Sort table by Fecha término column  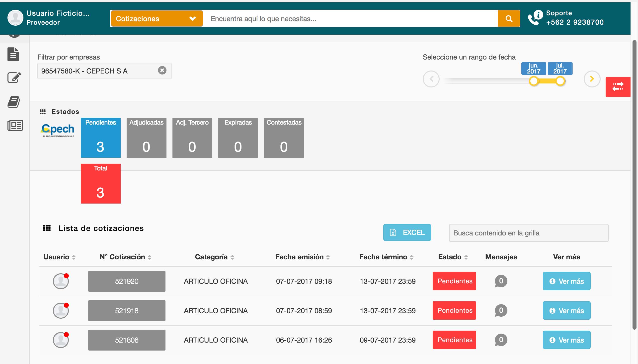click(x=387, y=257)
